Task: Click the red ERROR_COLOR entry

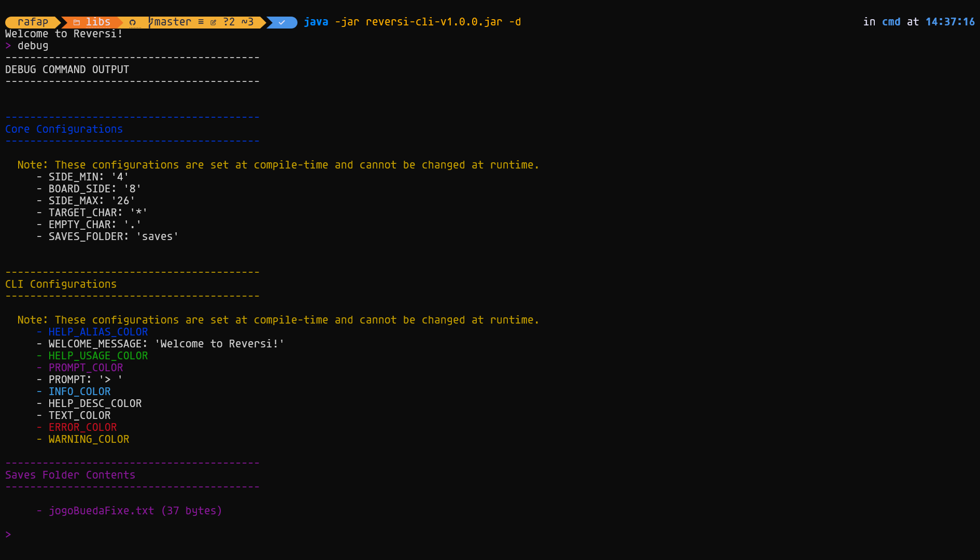Action: click(82, 427)
